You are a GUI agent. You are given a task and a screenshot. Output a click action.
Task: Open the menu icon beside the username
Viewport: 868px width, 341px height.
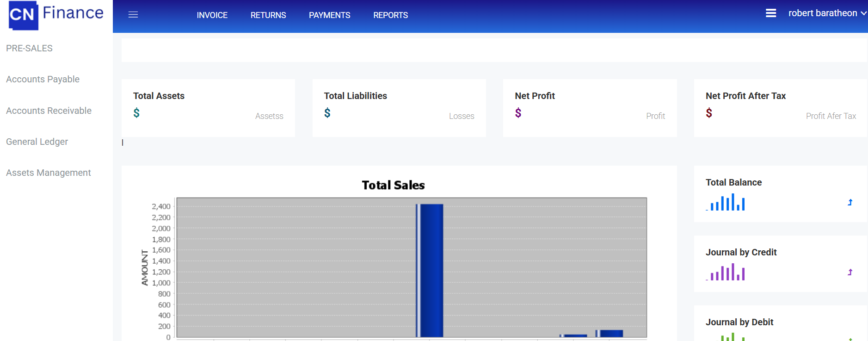click(x=770, y=13)
